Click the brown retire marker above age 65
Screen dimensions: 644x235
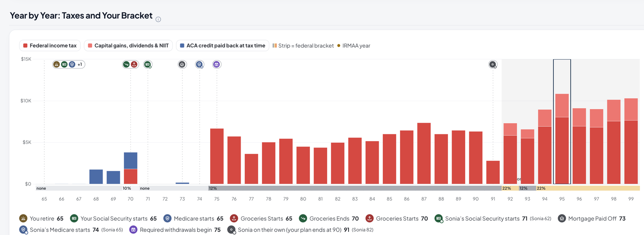point(57,64)
